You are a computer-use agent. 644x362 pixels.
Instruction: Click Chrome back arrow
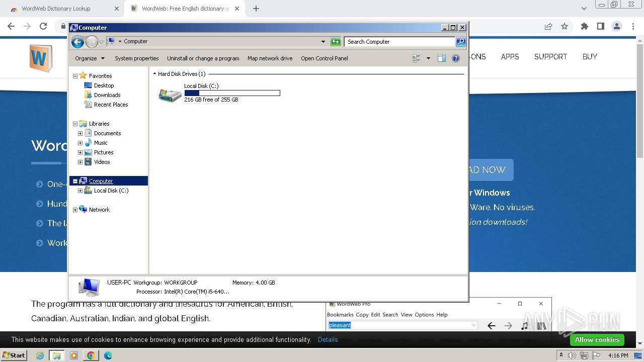point(11,26)
